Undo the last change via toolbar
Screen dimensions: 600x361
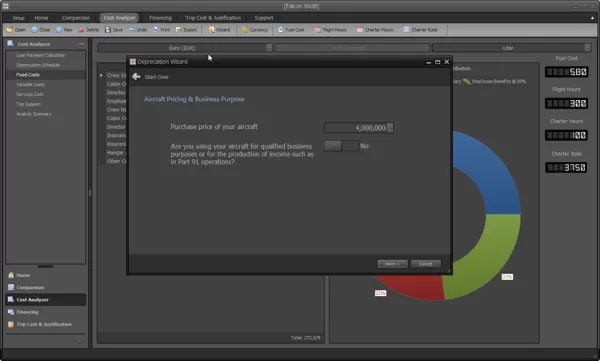138,30
